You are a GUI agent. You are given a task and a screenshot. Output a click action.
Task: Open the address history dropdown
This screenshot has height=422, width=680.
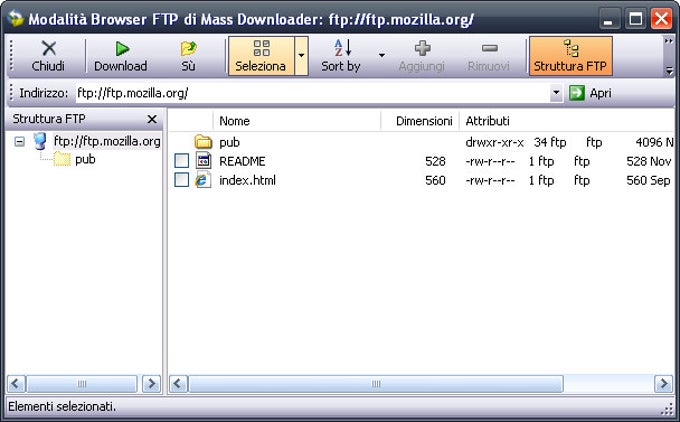(x=556, y=93)
